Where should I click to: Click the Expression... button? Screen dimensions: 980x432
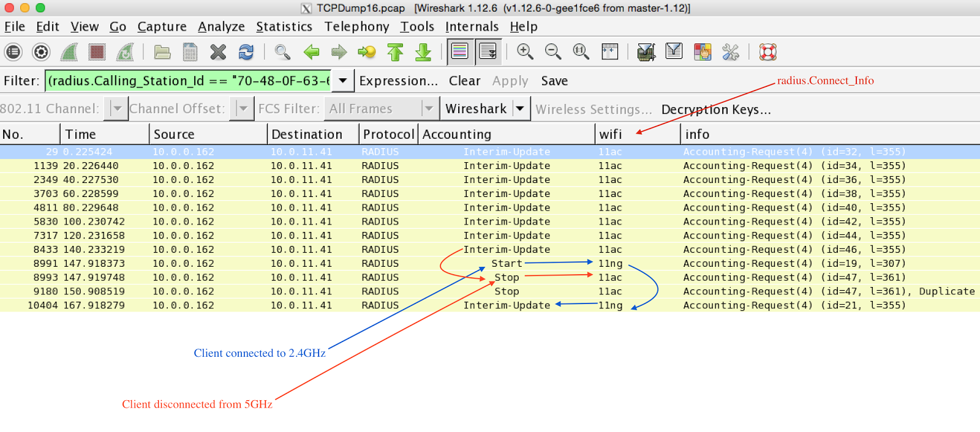398,81
